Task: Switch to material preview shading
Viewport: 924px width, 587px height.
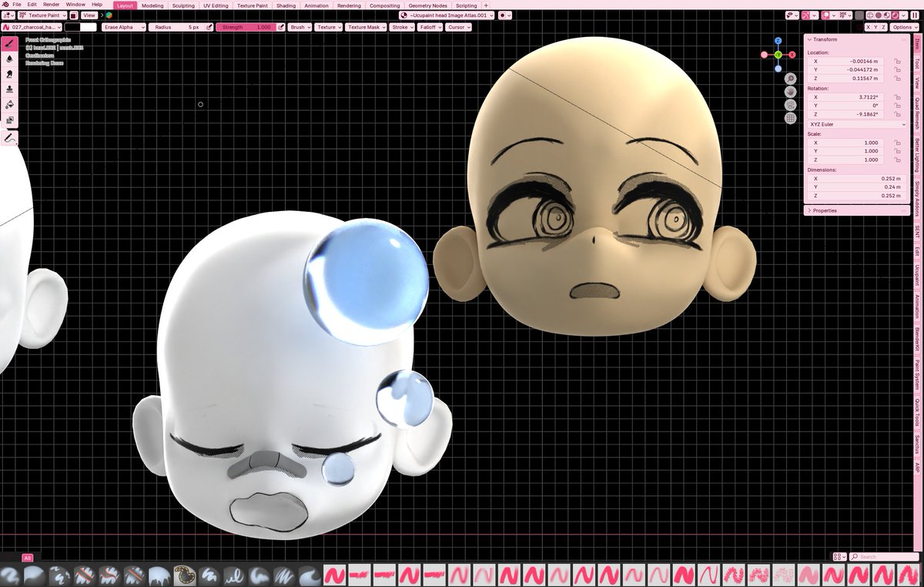Action: [886, 15]
